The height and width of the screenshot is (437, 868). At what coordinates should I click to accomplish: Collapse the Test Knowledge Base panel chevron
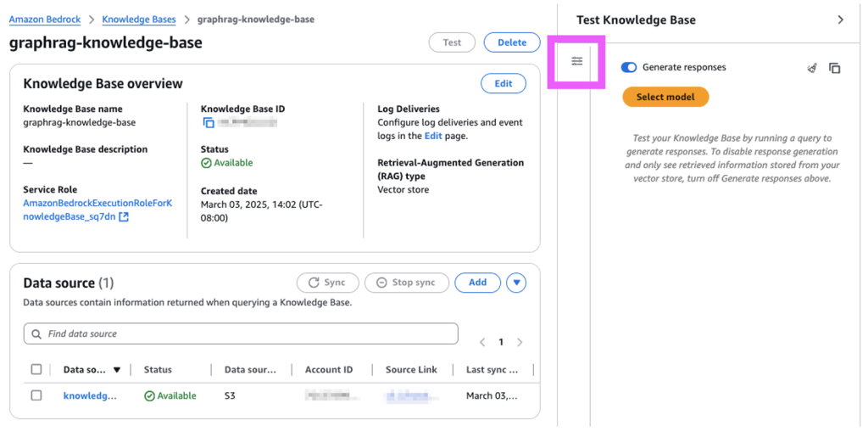pos(840,20)
